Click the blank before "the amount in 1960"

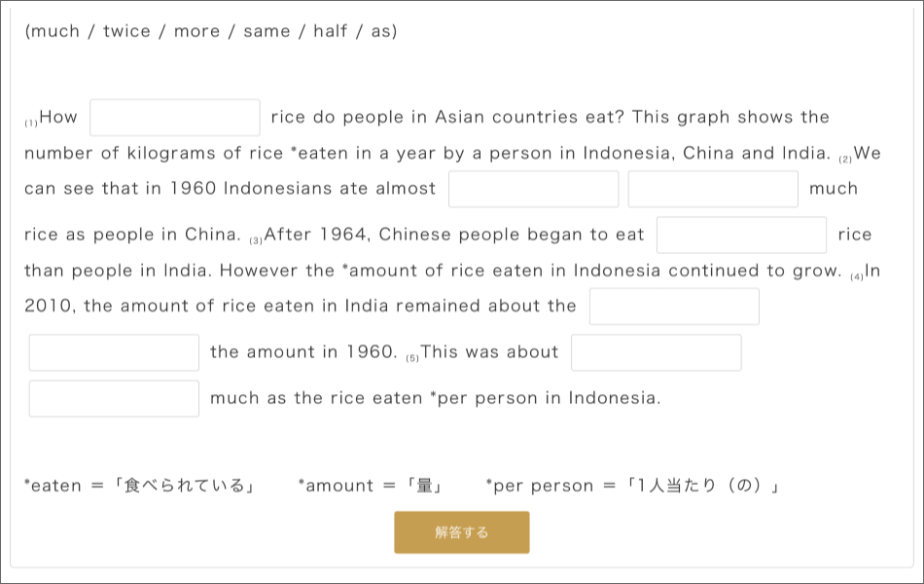pyautogui.click(x=114, y=352)
